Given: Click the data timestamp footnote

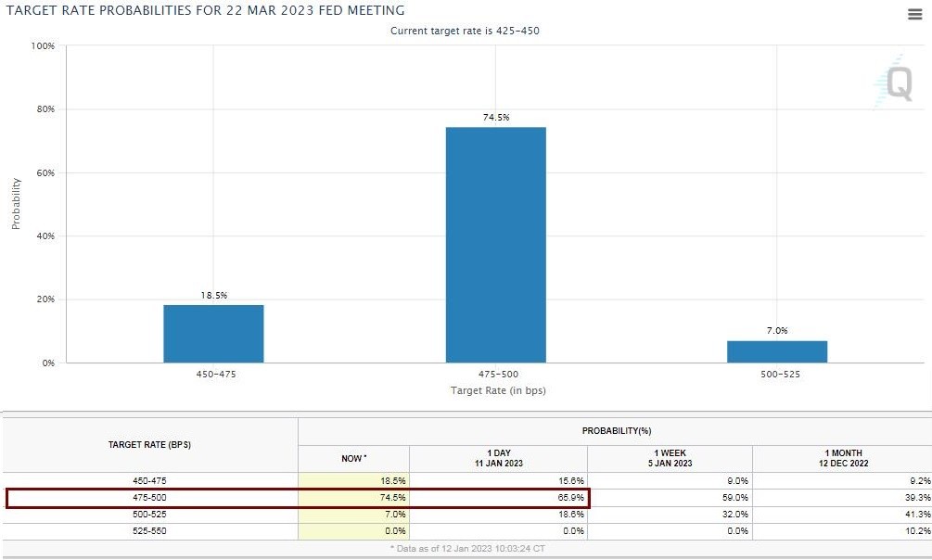Looking at the screenshot, I should (x=467, y=548).
